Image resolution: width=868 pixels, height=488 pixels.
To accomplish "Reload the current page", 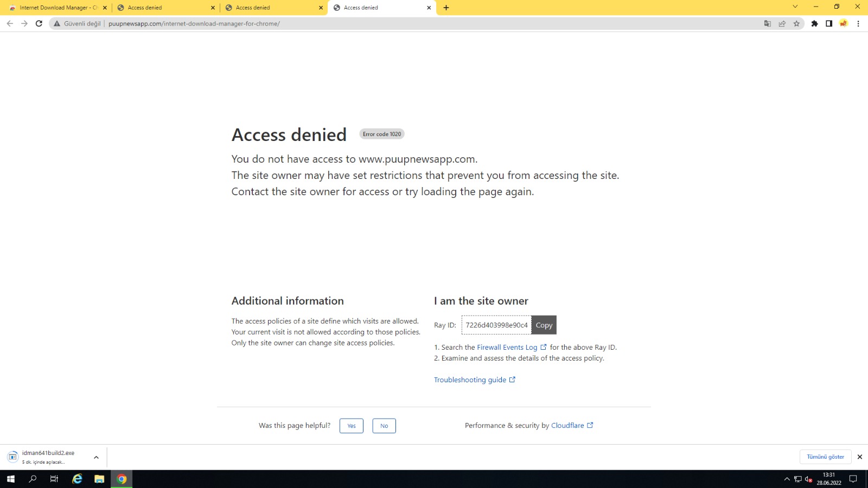I will coord(39,23).
